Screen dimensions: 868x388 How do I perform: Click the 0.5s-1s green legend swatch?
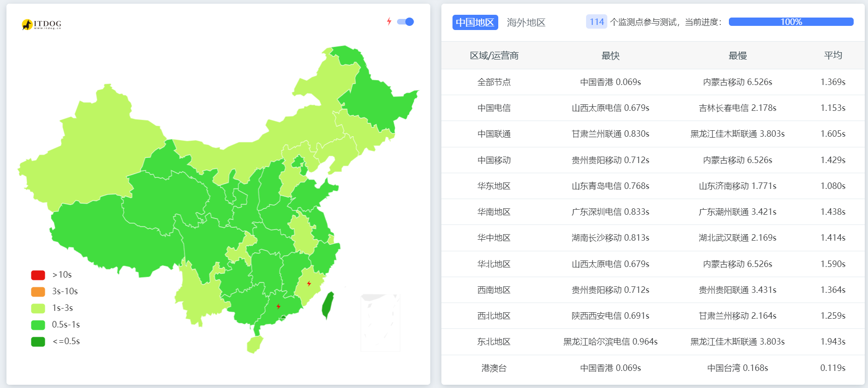coord(38,325)
